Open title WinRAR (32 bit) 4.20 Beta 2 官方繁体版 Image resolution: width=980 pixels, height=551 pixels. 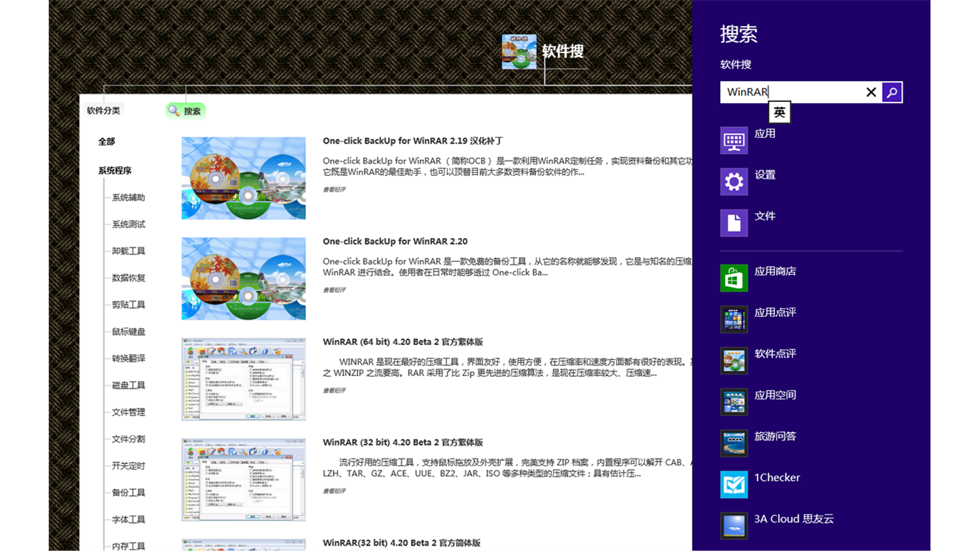403,442
